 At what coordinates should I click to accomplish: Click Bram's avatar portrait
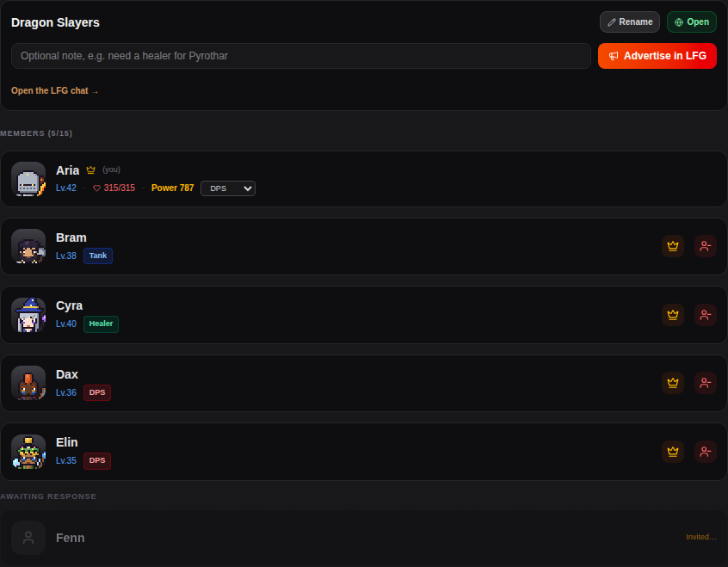28,246
